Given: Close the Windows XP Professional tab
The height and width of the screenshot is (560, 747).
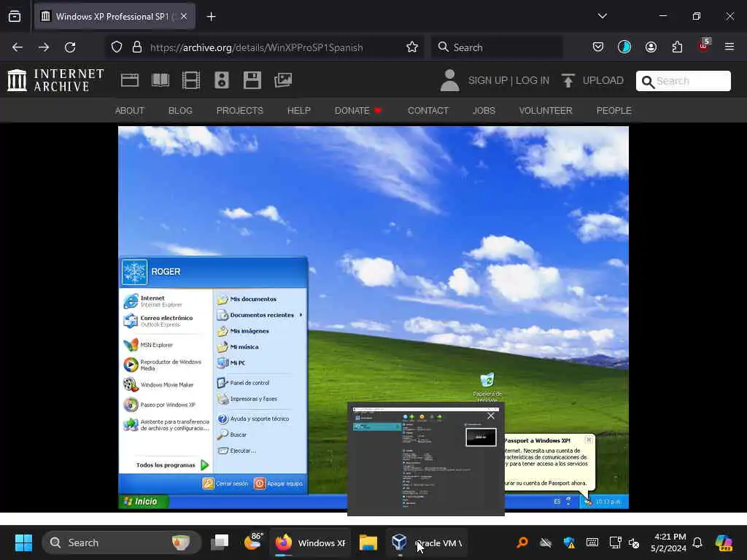Looking at the screenshot, I should 184,17.
